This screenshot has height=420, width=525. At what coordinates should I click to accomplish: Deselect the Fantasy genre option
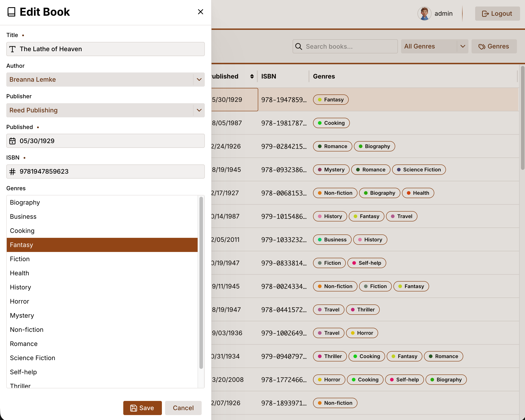click(x=102, y=245)
